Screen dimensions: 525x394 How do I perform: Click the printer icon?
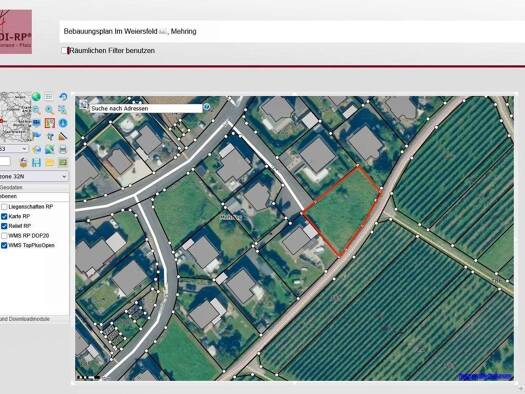63,149
